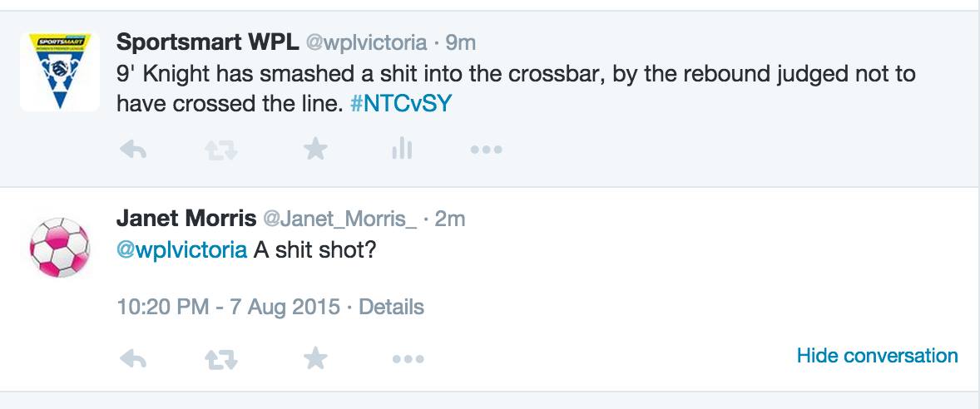Image resolution: width=980 pixels, height=409 pixels.
Task: Click the @wplvictoria mention in Janet's reply
Action: point(181,249)
